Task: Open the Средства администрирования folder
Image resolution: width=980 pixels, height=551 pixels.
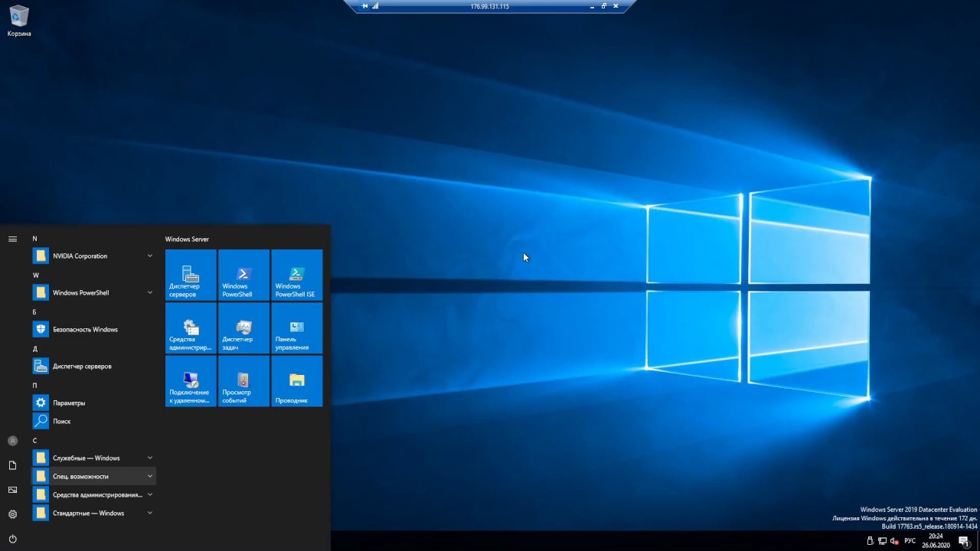Action: tap(93, 494)
